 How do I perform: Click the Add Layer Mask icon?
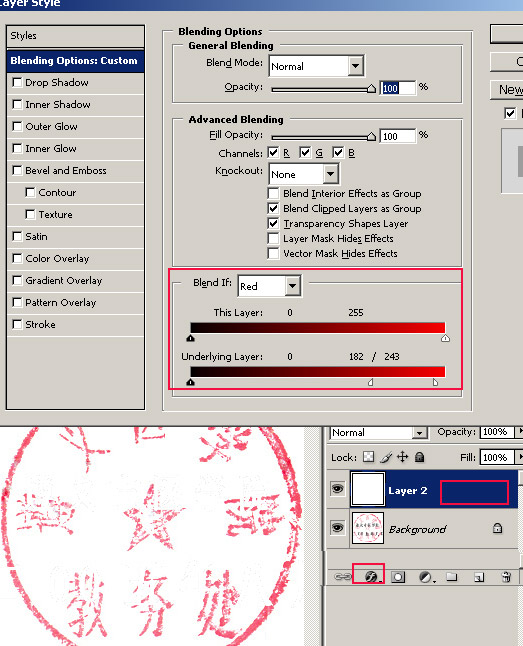click(398, 577)
